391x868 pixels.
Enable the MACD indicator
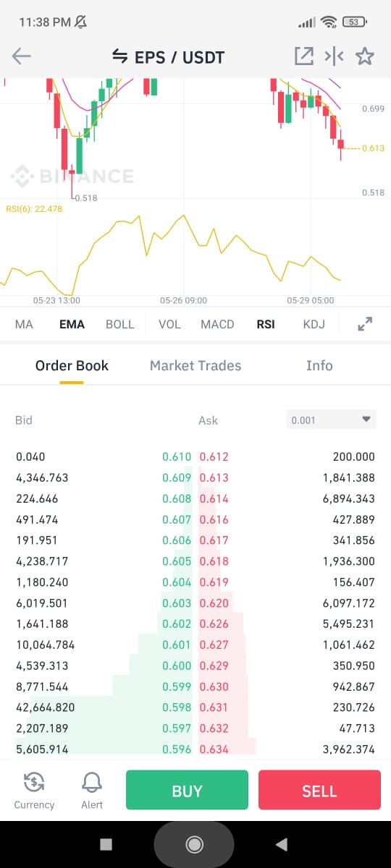(217, 324)
